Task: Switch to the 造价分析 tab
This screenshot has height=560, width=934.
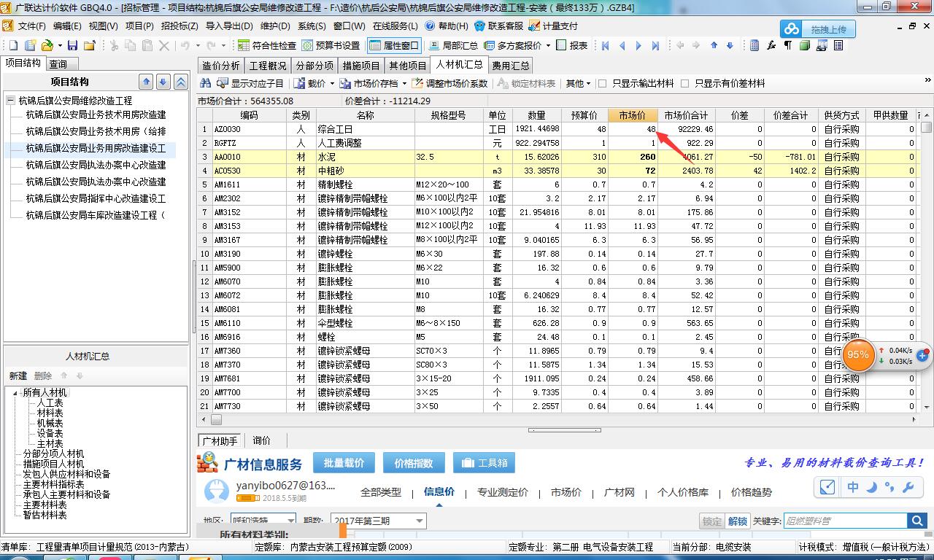Action: [x=220, y=66]
